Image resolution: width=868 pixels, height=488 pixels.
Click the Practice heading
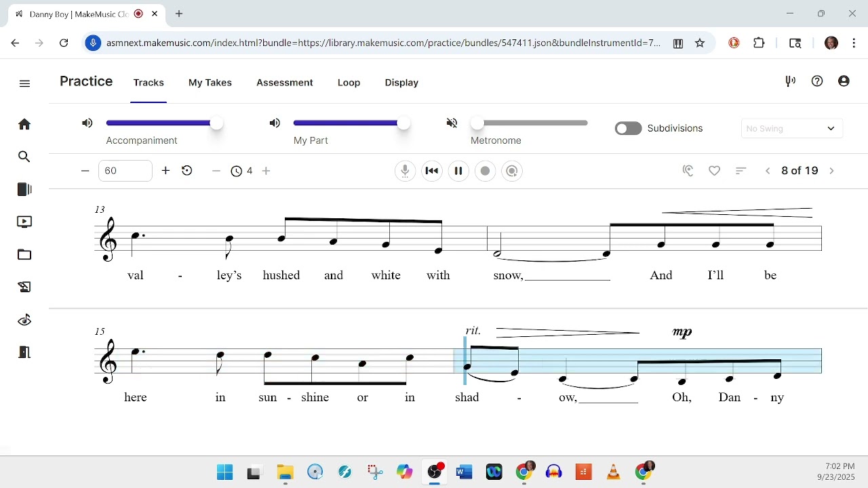click(x=86, y=81)
